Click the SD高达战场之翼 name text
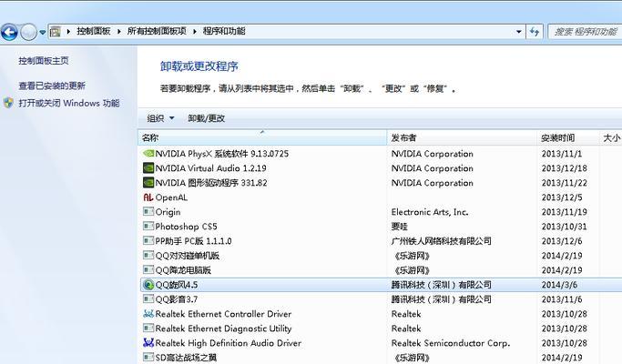This screenshot has width=622, height=364. [186, 358]
